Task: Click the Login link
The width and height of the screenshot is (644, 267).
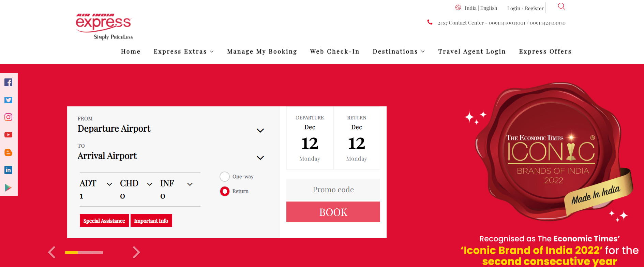Action: point(514,9)
